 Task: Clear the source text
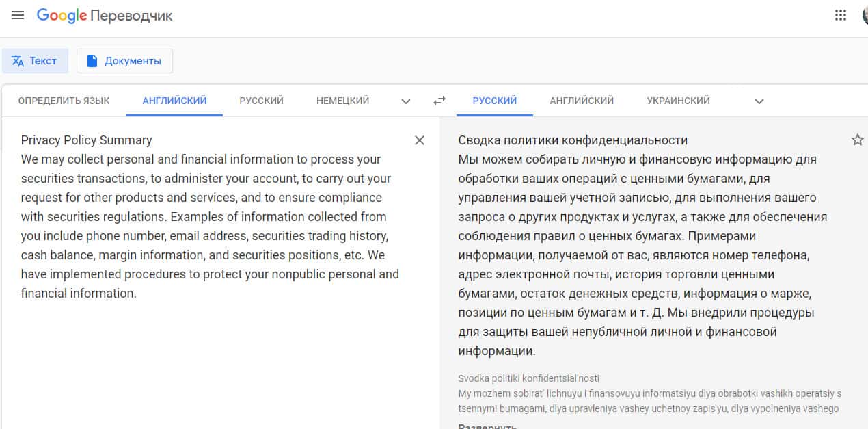(x=420, y=140)
